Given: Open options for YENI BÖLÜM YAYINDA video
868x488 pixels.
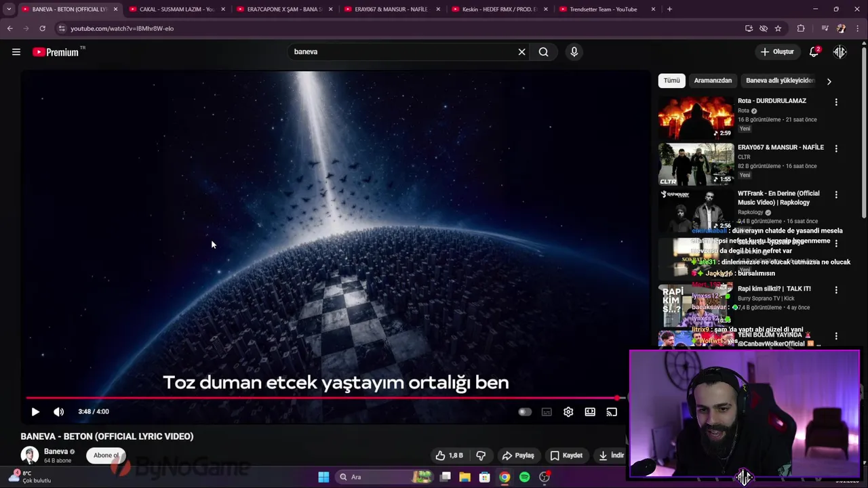Looking at the screenshot, I should coord(836,335).
